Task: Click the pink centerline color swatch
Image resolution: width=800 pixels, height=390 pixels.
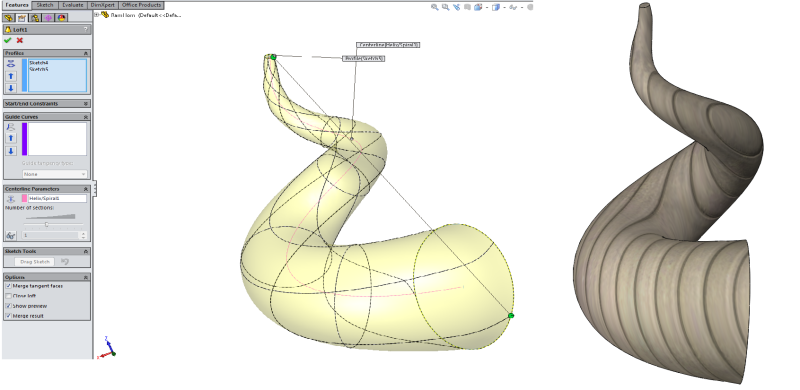Action: pos(24,199)
